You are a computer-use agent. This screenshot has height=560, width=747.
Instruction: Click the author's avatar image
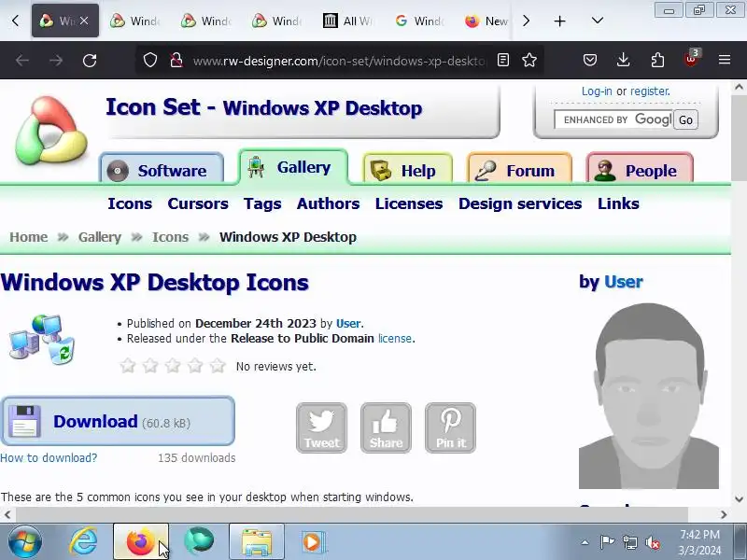648,395
